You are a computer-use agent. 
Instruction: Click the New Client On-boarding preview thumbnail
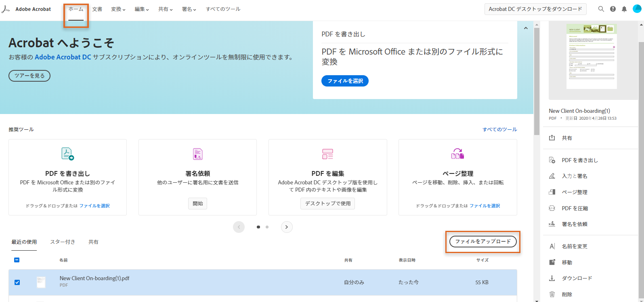pos(591,56)
